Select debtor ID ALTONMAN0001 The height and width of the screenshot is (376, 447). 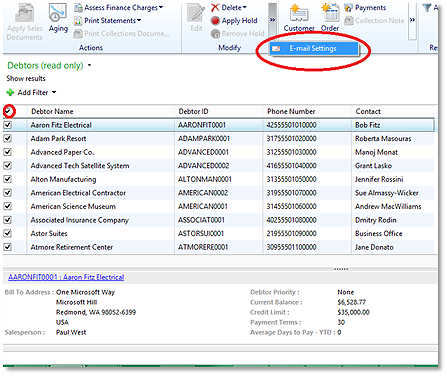205,179
